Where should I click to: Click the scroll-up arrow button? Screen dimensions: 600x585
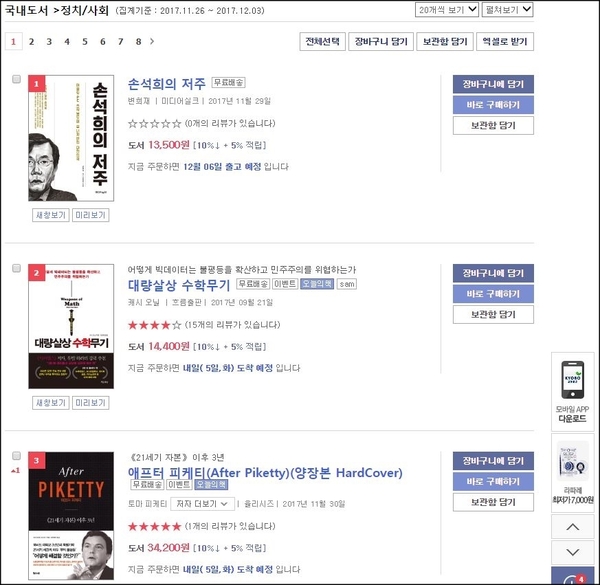pos(572,527)
